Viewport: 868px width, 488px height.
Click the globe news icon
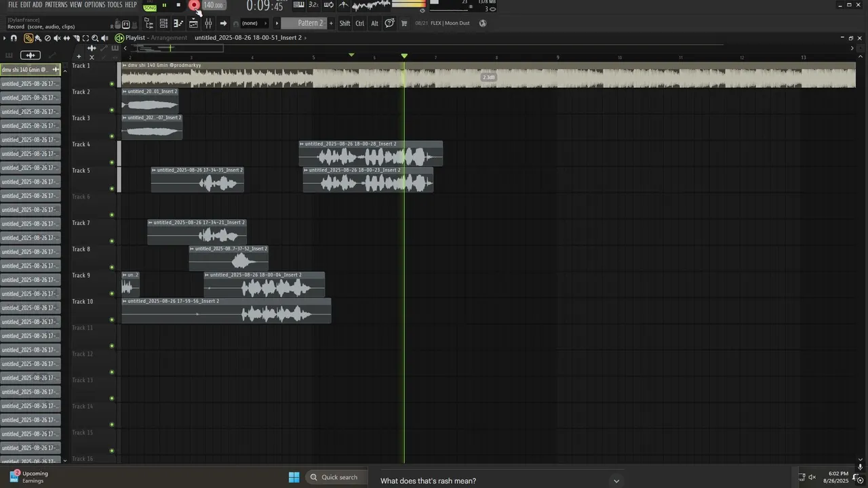coord(483,23)
